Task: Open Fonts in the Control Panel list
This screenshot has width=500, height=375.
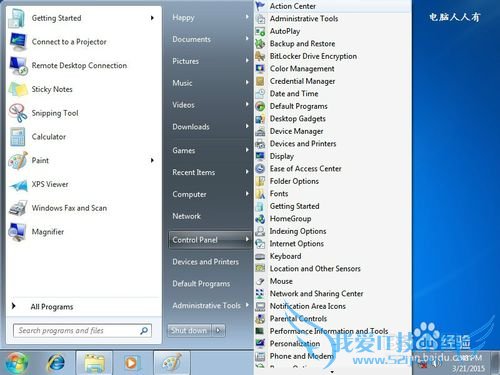Action: (x=279, y=194)
